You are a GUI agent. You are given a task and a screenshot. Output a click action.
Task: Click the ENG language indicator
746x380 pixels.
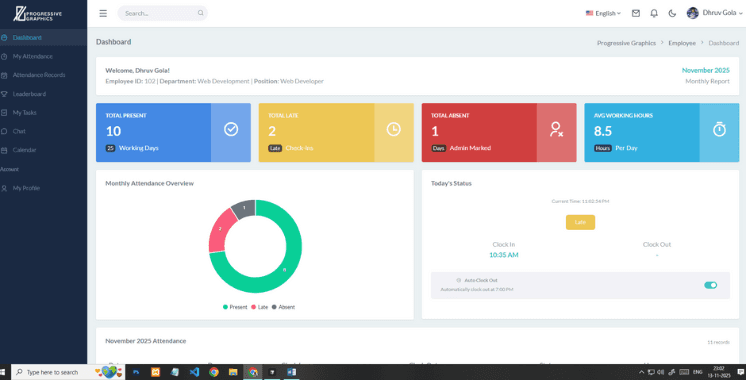click(x=698, y=372)
